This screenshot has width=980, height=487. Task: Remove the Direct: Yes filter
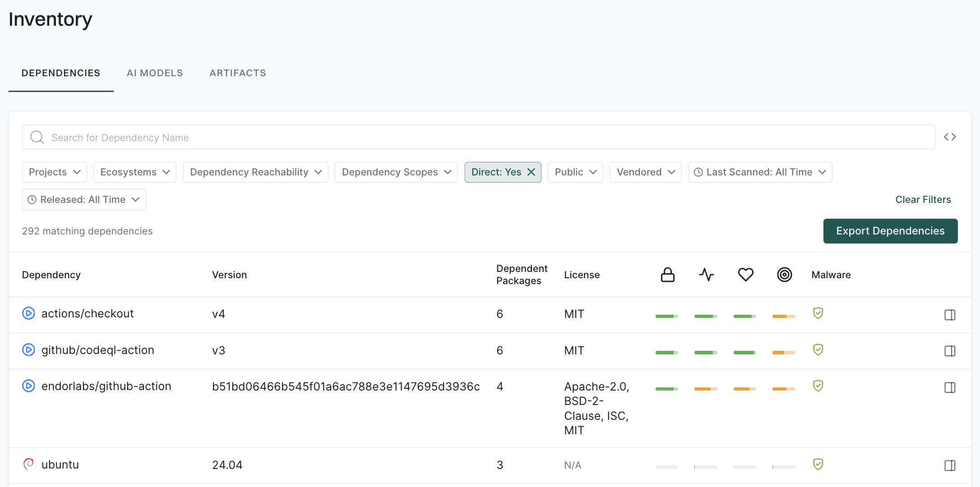531,172
